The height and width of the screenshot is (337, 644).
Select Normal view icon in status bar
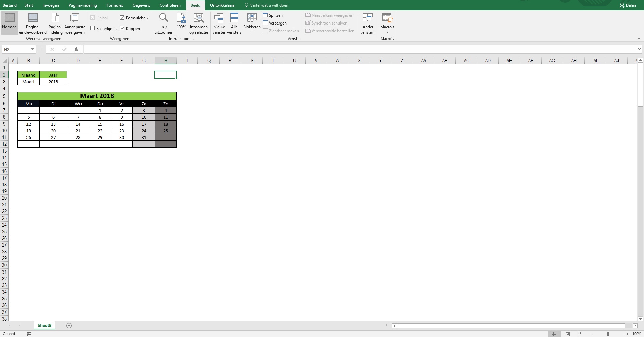[x=554, y=334]
